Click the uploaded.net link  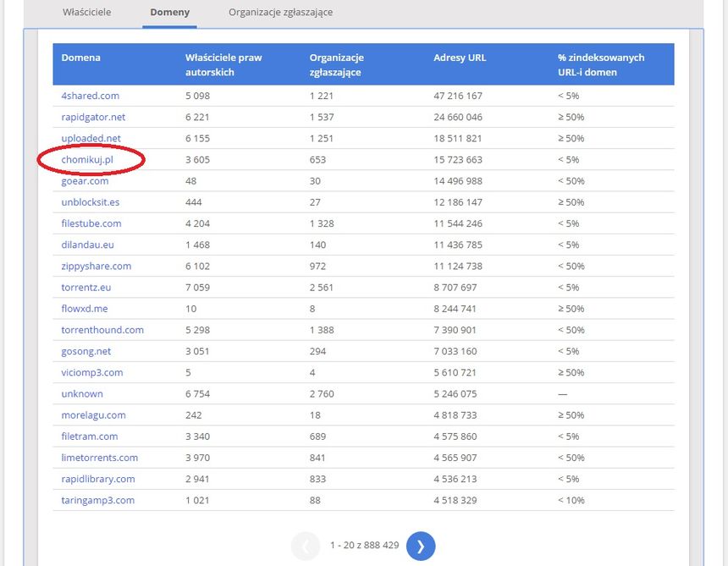point(91,138)
